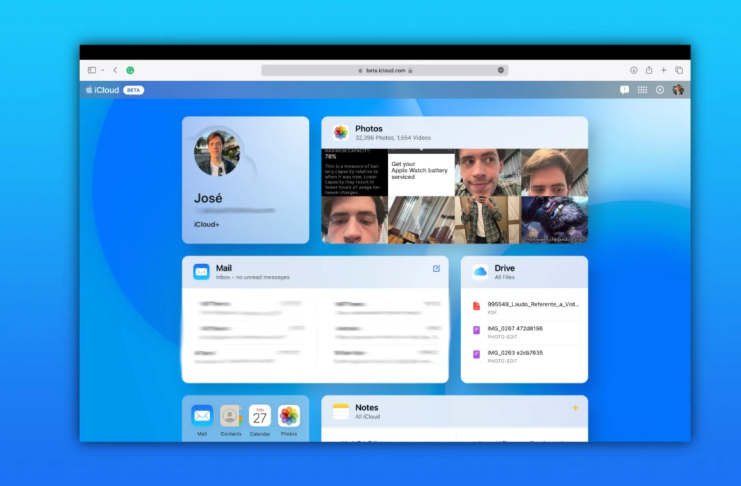
Task: Show tab overview icon
Action: 679,70
